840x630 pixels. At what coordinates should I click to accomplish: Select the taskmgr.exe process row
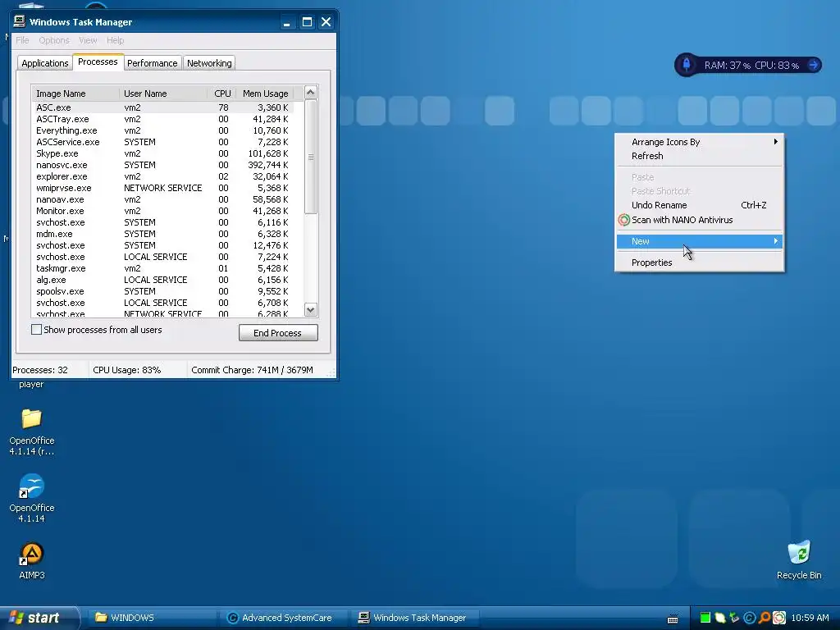pos(163,268)
